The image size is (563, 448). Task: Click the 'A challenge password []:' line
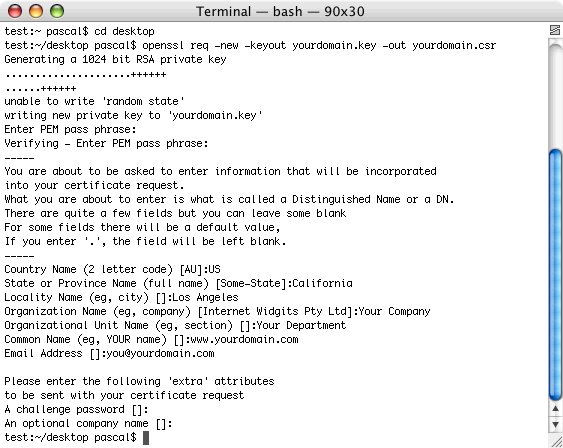tap(76, 410)
